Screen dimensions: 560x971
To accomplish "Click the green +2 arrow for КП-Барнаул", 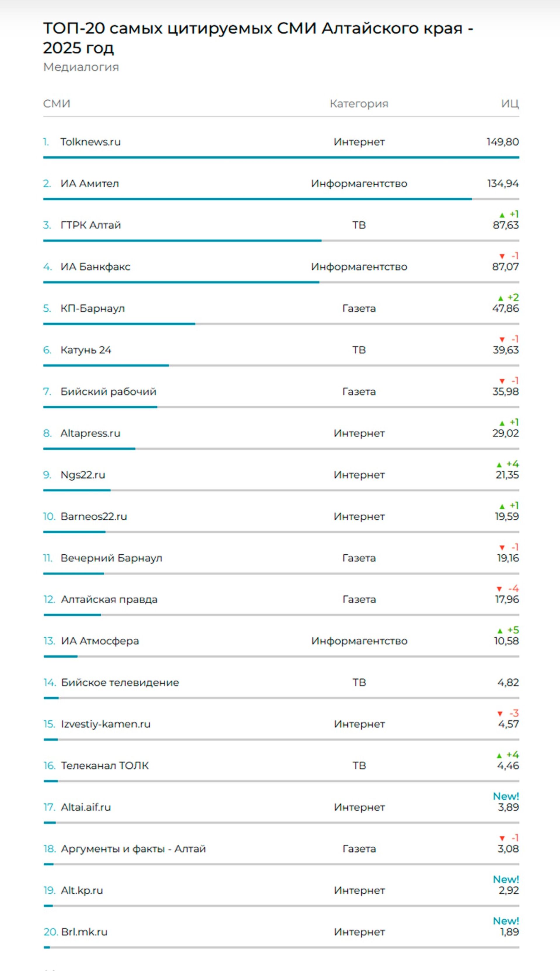I will coord(501,298).
